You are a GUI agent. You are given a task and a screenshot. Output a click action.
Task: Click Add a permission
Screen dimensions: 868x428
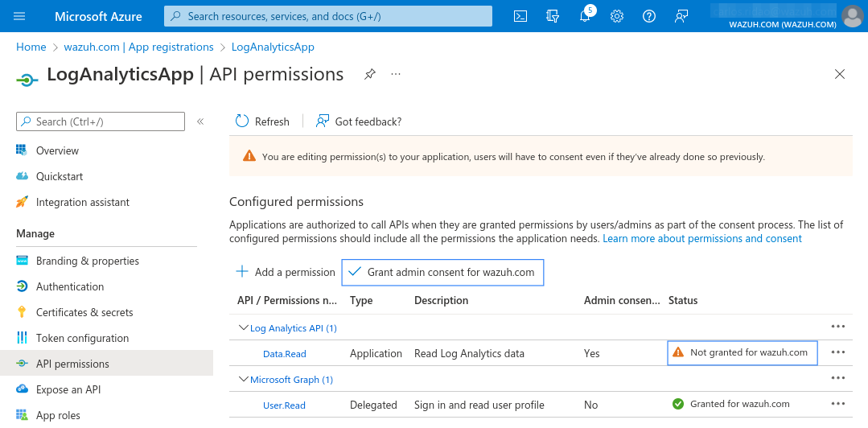pyautogui.click(x=286, y=272)
